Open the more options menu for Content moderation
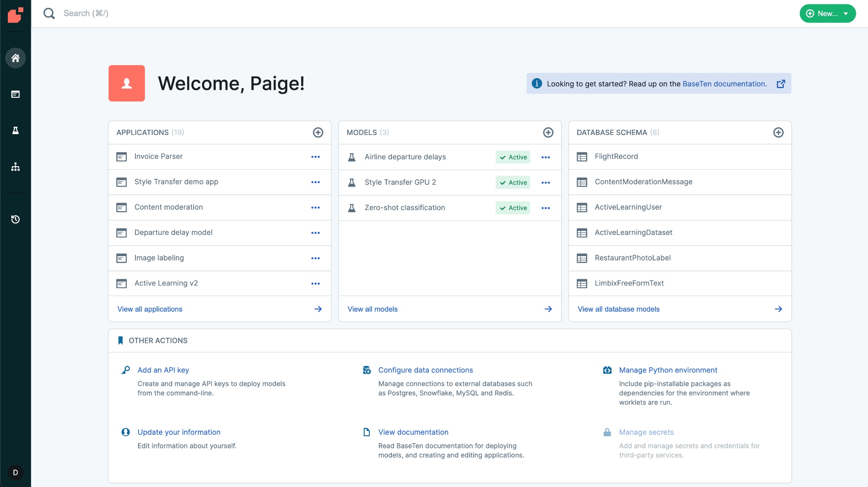868x487 pixels. click(x=316, y=207)
